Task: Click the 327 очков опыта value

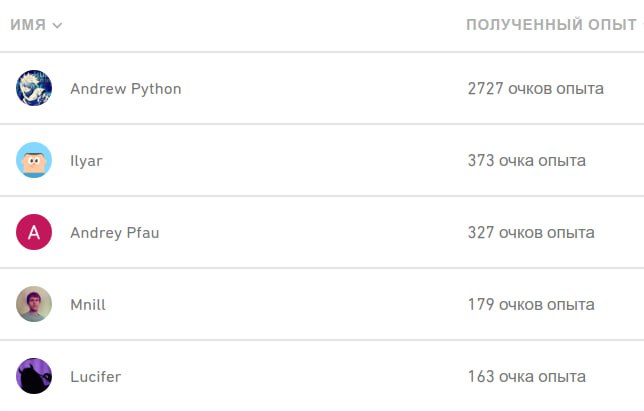Action: point(531,233)
